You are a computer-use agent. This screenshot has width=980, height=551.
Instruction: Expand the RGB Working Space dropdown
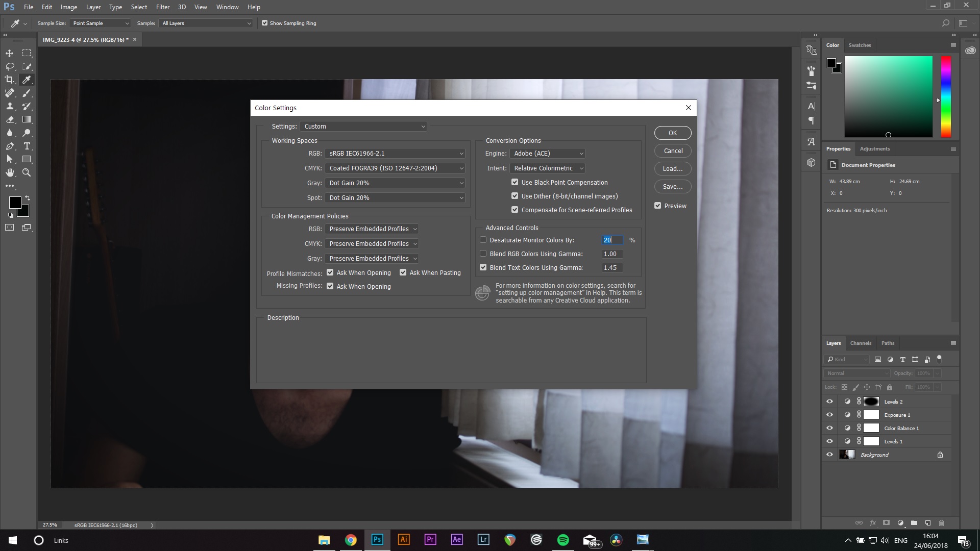click(460, 153)
